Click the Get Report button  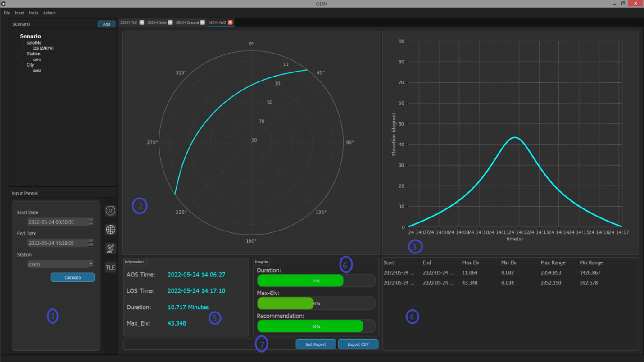316,344
